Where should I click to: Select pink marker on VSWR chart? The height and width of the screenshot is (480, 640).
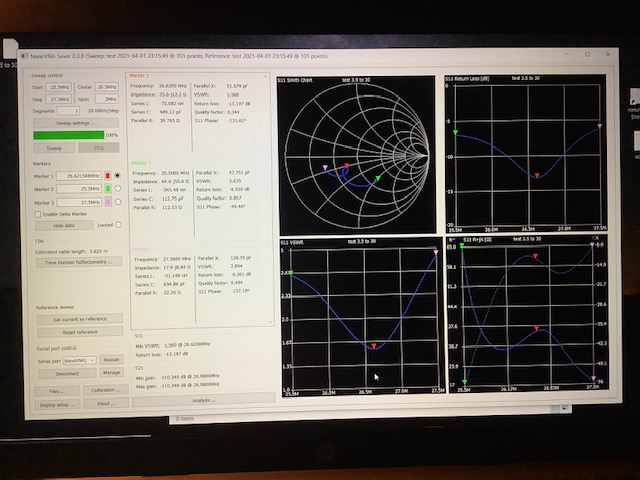[x=436, y=252]
